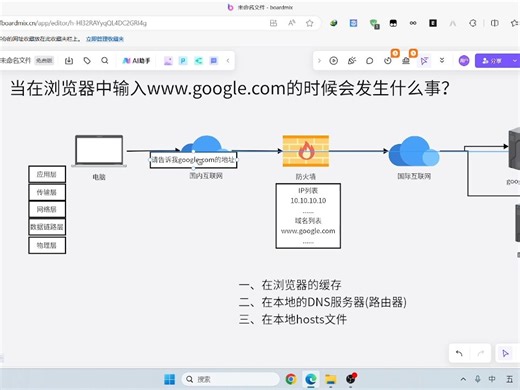Click the 未命名文件 file name
The width and height of the screenshot is (520, 390).
click(15, 61)
